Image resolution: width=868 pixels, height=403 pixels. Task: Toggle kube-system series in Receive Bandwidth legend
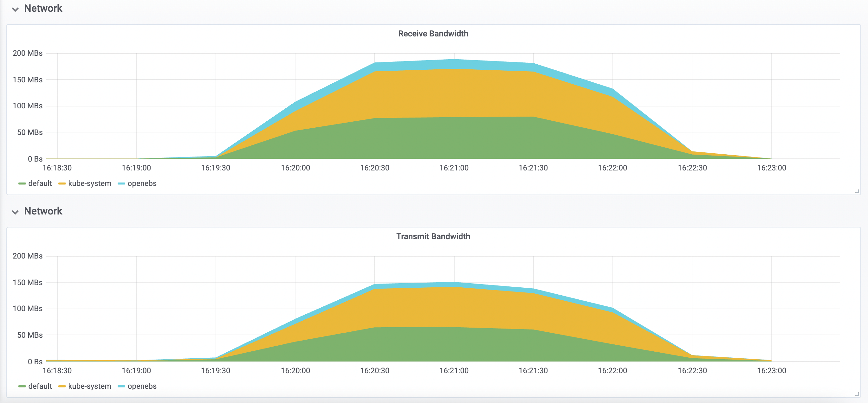point(90,183)
